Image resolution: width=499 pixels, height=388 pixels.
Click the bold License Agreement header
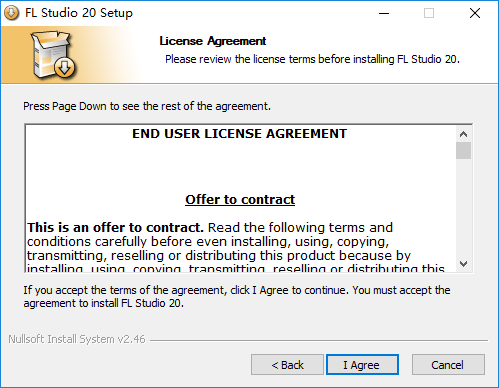click(213, 41)
